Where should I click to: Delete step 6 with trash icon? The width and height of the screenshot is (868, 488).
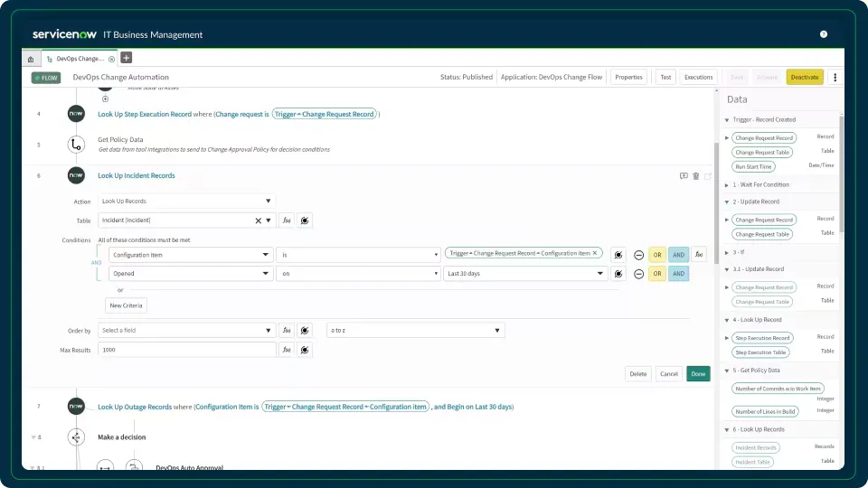pyautogui.click(x=695, y=176)
